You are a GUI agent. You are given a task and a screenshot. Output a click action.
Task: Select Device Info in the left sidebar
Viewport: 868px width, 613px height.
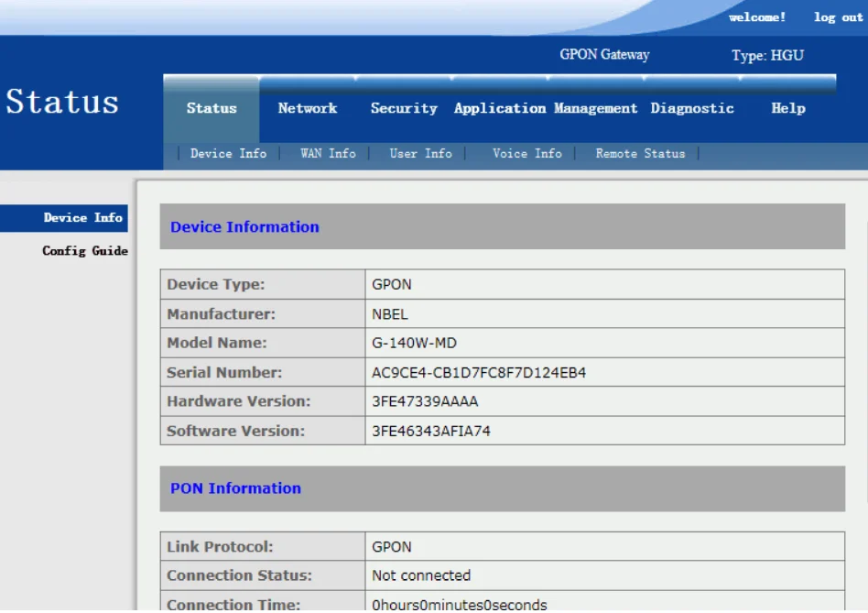point(82,218)
